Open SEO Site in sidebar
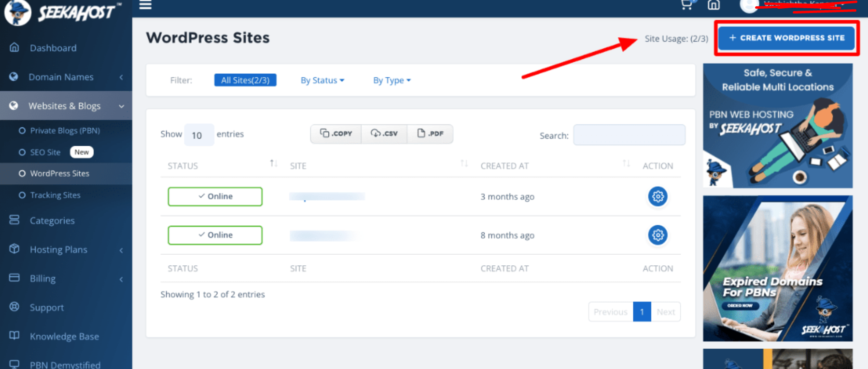The height and width of the screenshot is (369, 868). pyautogui.click(x=45, y=152)
